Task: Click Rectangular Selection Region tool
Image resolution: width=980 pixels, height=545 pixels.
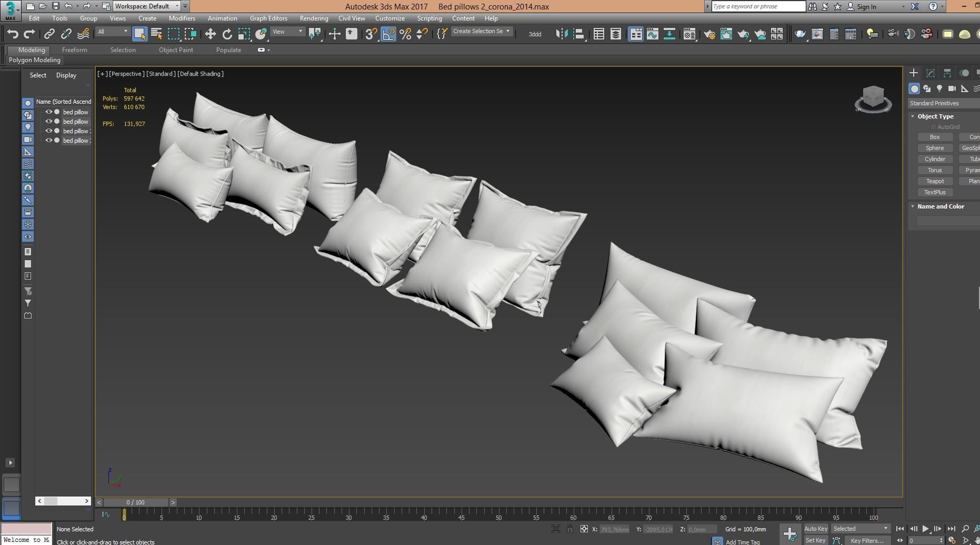Action: (x=174, y=34)
